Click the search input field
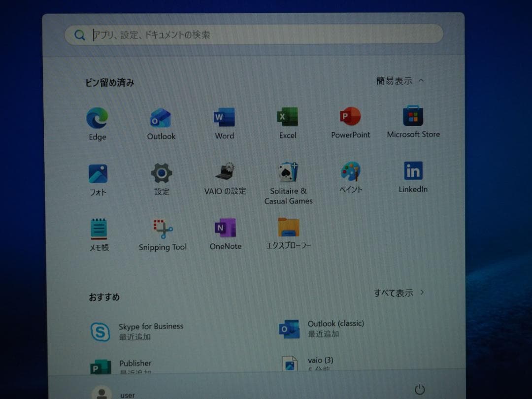The width and height of the screenshot is (532, 399). (254, 34)
